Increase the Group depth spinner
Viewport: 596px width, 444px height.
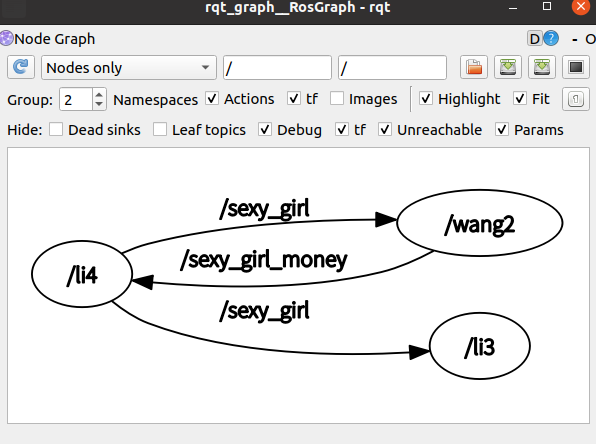pos(99,94)
